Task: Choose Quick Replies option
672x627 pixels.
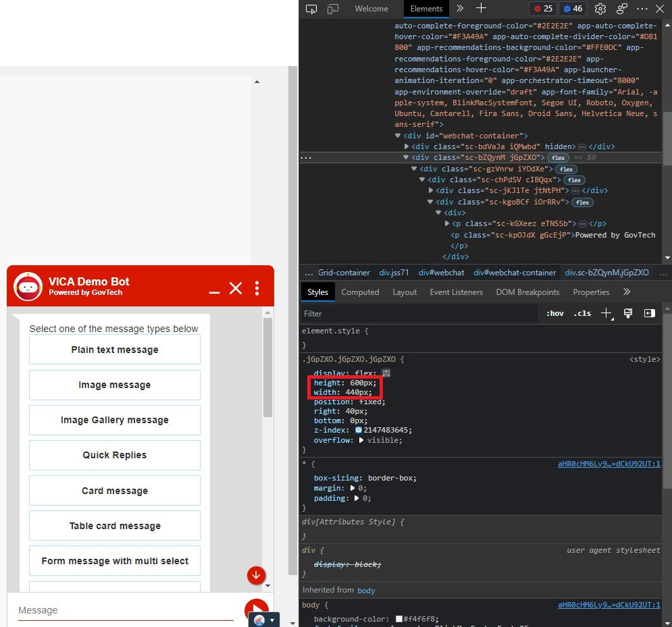Action: click(115, 455)
